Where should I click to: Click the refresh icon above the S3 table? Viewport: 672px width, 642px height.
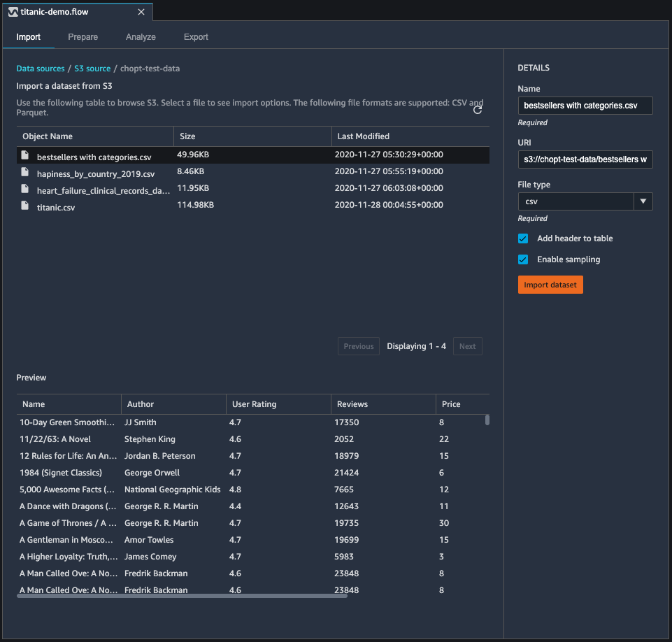(x=478, y=110)
